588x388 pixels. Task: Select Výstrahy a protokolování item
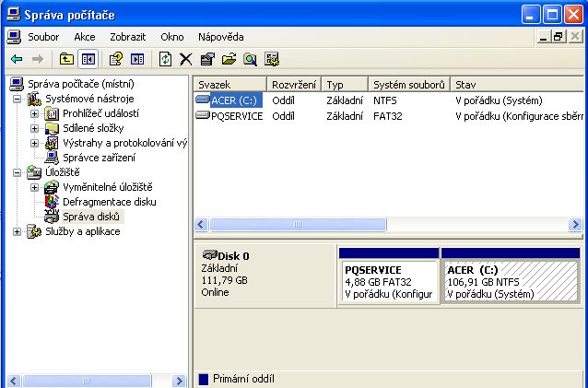pyautogui.click(x=124, y=143)
